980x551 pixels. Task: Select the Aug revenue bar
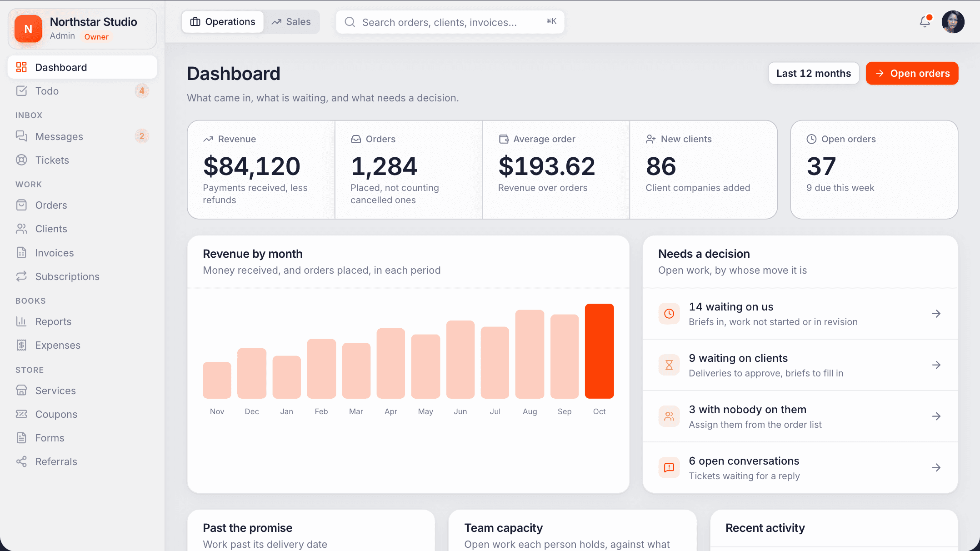pos(530,354)
